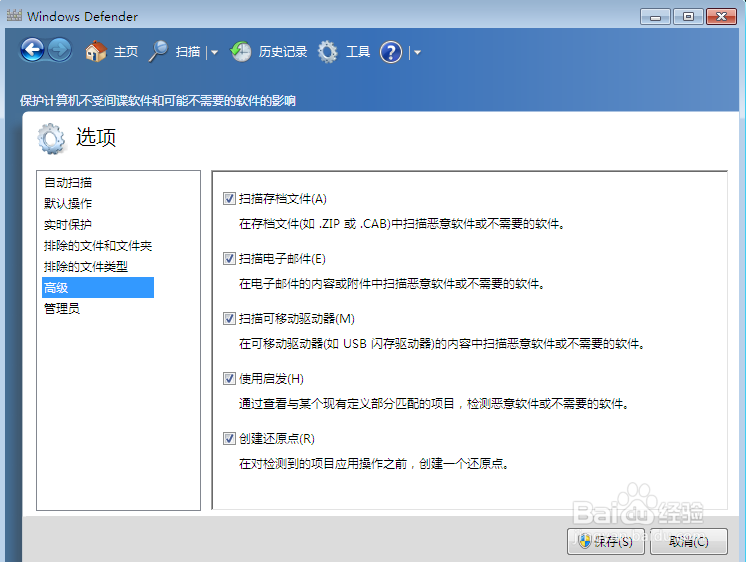Toggle 扫描可移动驱动器(M) checkbox
This screenshot has height=562, width=746.
(229, 318)
